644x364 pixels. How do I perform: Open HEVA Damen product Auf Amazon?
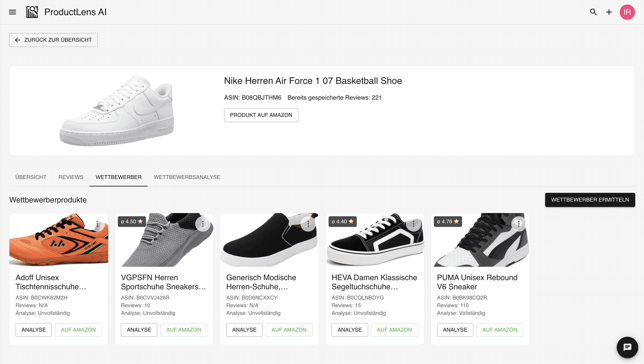pyautogui.click(x=394, y=330)
